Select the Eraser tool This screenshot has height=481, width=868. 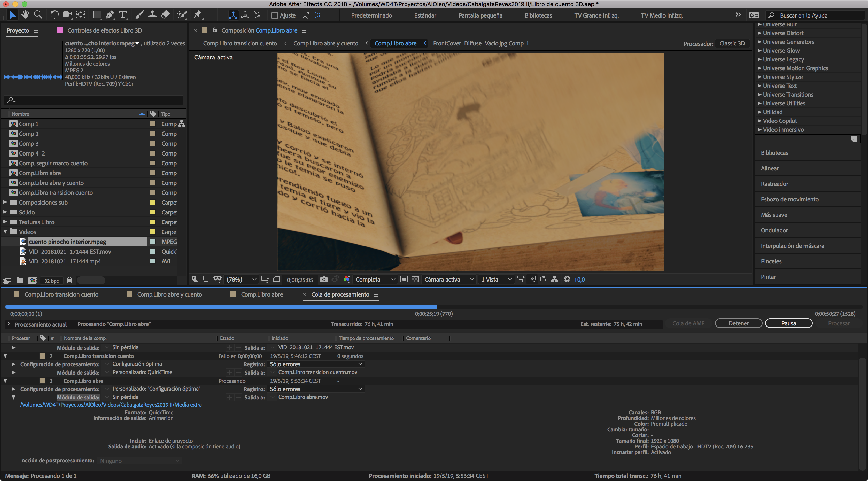point(165,15)
